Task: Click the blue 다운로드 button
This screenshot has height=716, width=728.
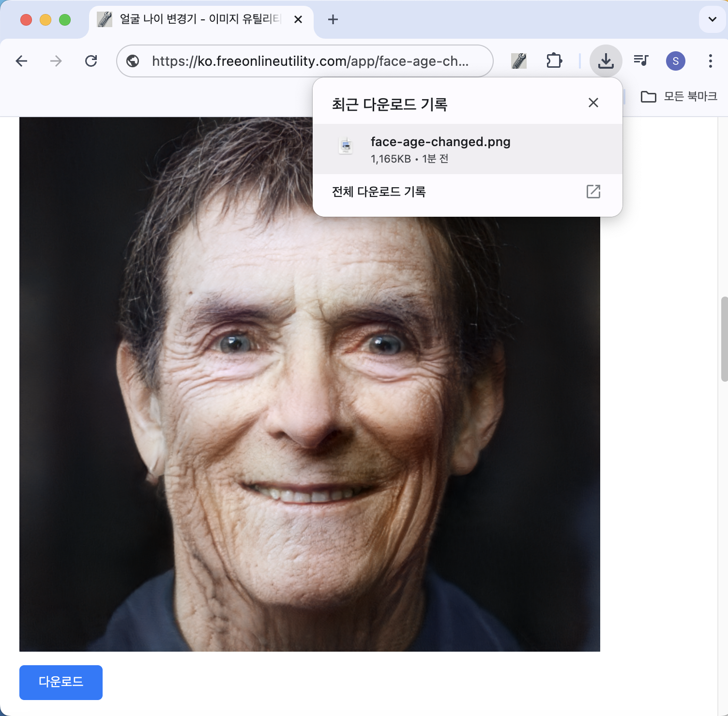Action: (61, 682)
